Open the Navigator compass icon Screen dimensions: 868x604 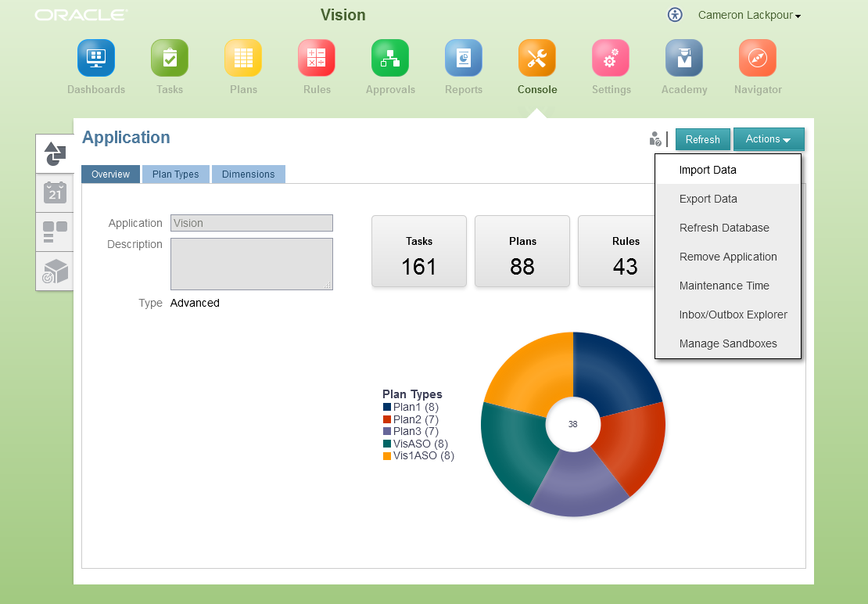click(758, 58)
